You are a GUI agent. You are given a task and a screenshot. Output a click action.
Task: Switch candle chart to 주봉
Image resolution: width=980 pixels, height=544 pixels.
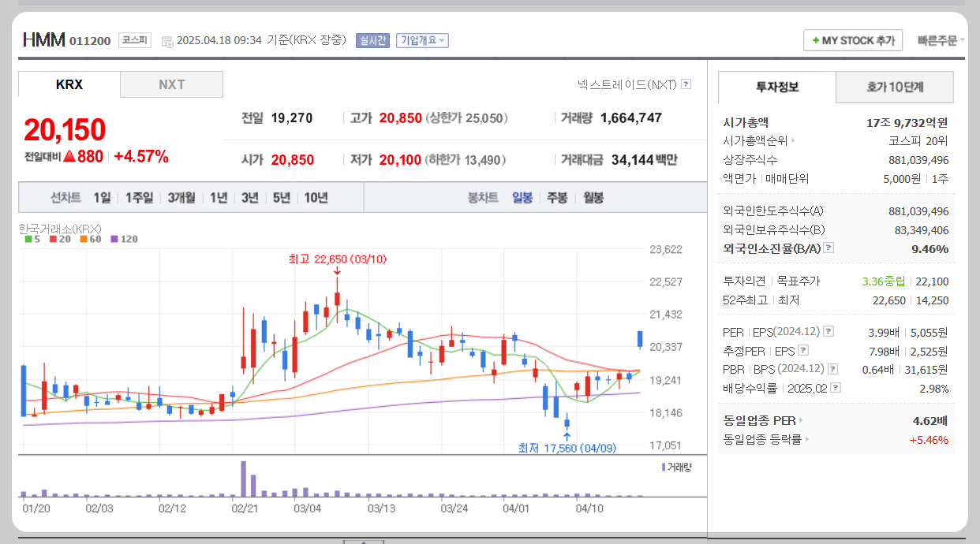557,198
